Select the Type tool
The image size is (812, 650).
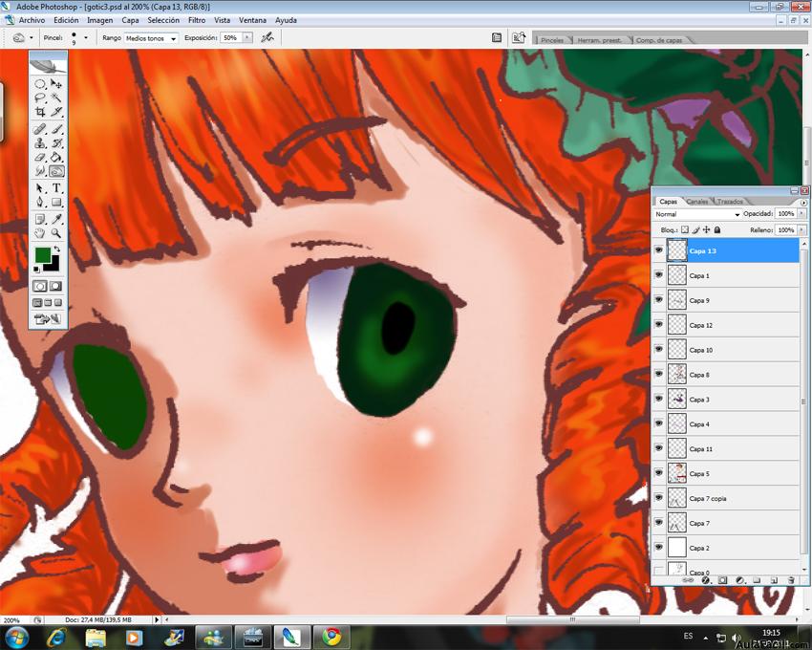point(56,188)
